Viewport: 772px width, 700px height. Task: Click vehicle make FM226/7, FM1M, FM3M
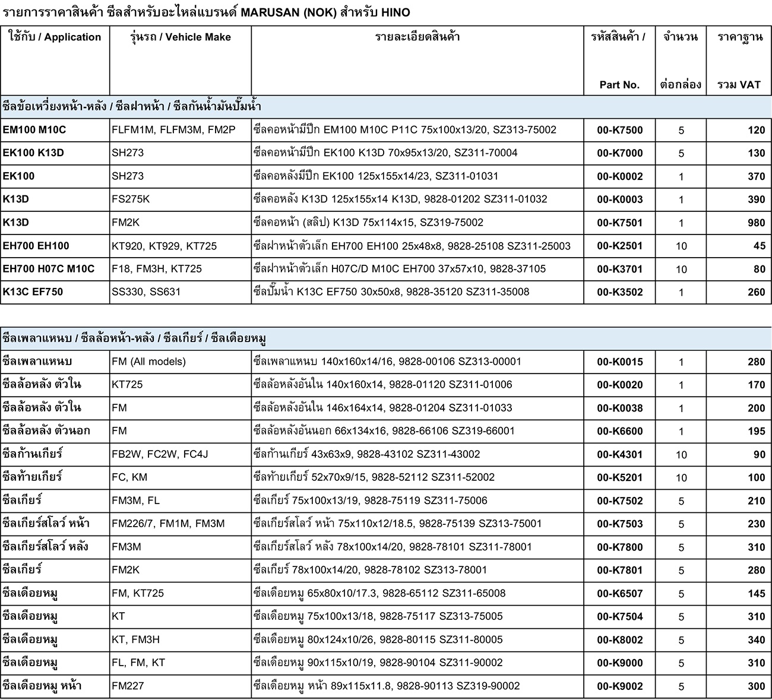(168, 523)
